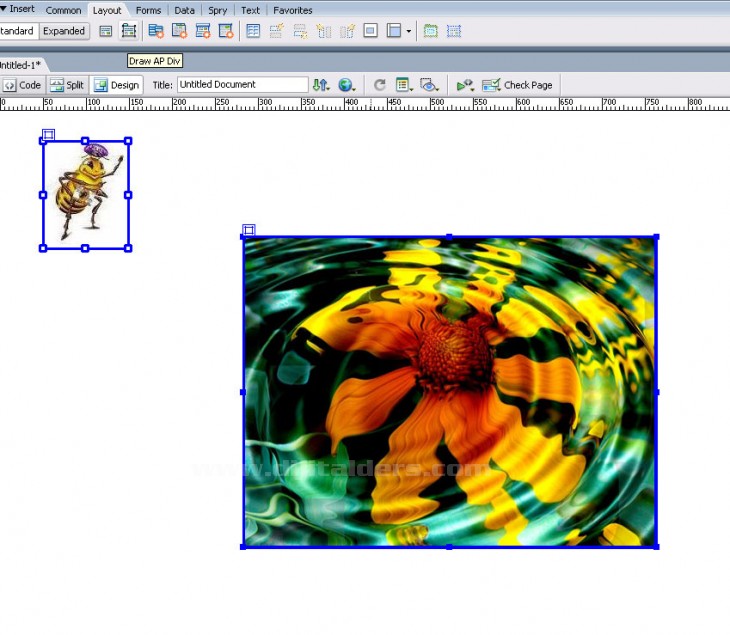Image resolution: width=730 pixels, height=635 pixels.
Task: Click the Insert Div Tag icon
Action: [105, 31]
